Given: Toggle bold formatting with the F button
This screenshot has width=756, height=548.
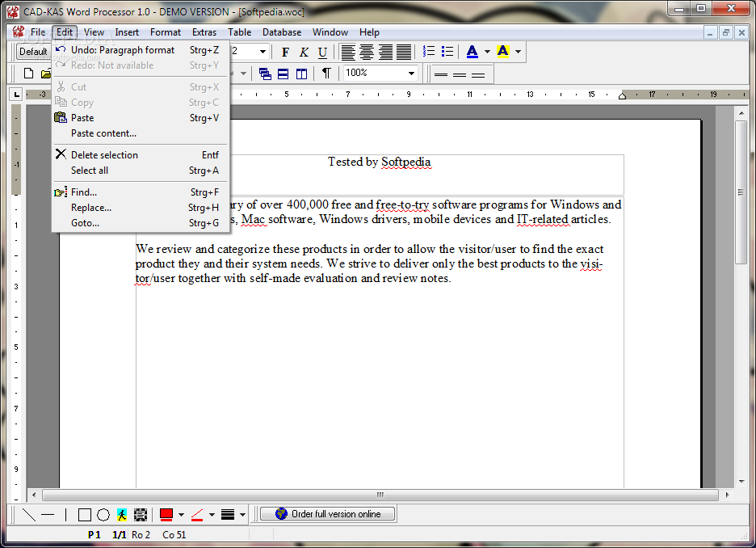Looking at the screenshot, I should [285, 52].
